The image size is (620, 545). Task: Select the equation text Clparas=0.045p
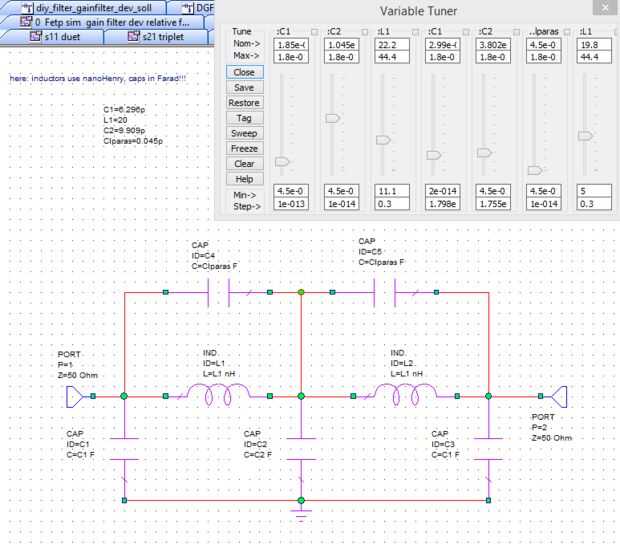pyautogui.click(x=133, y=141)
